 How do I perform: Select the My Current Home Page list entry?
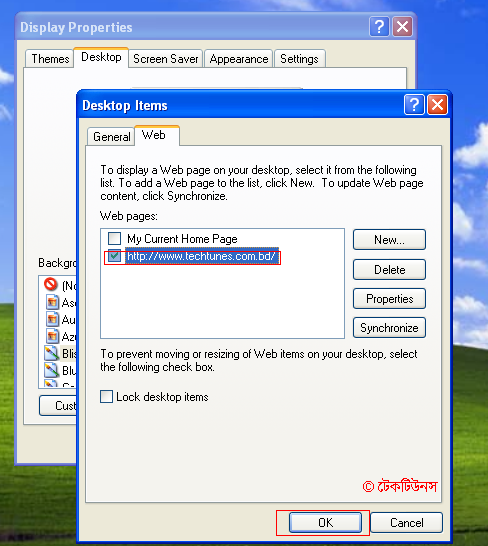pyautogui.click(x=182, y=239)
